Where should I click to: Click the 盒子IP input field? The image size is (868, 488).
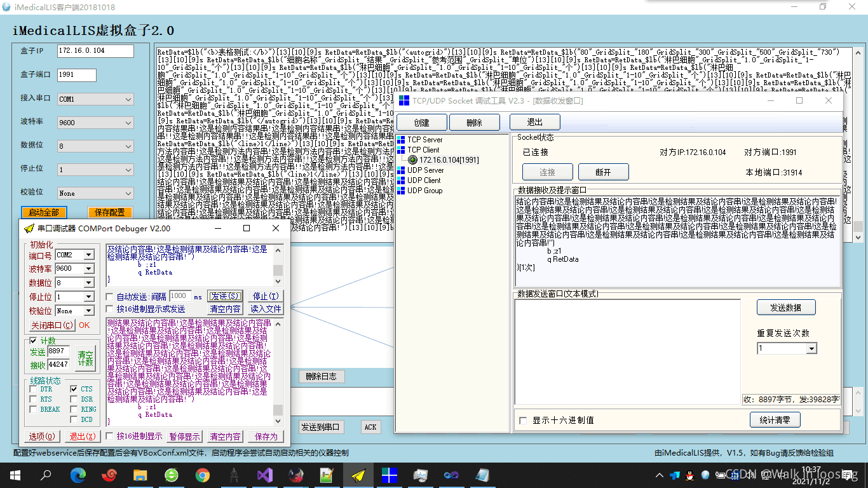click(x=95, y=51)
